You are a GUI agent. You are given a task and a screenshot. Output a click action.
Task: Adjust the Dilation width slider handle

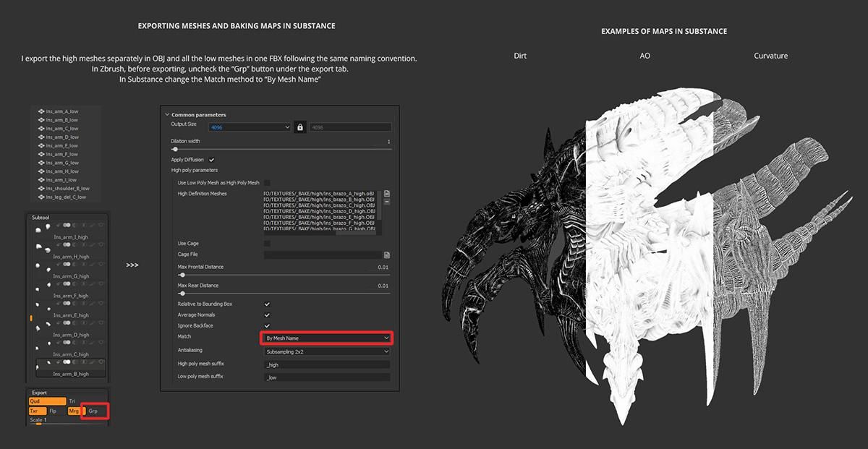tap(174, 149)
